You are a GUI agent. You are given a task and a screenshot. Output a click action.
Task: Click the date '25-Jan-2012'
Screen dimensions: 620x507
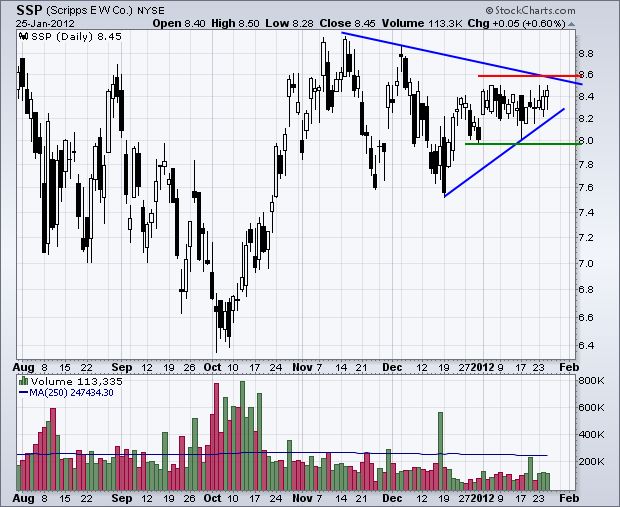45,23
